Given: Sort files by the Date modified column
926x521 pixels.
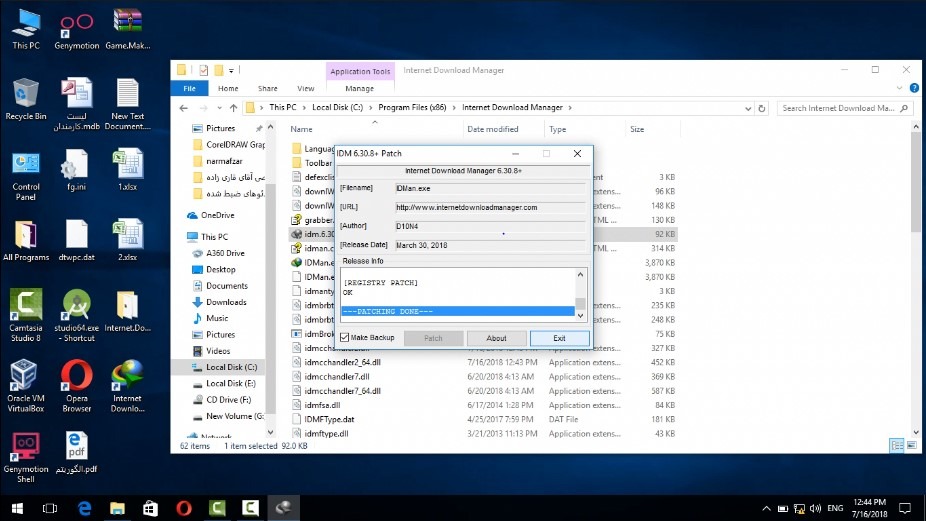Looking at the screenshot, I should point(492,129).
